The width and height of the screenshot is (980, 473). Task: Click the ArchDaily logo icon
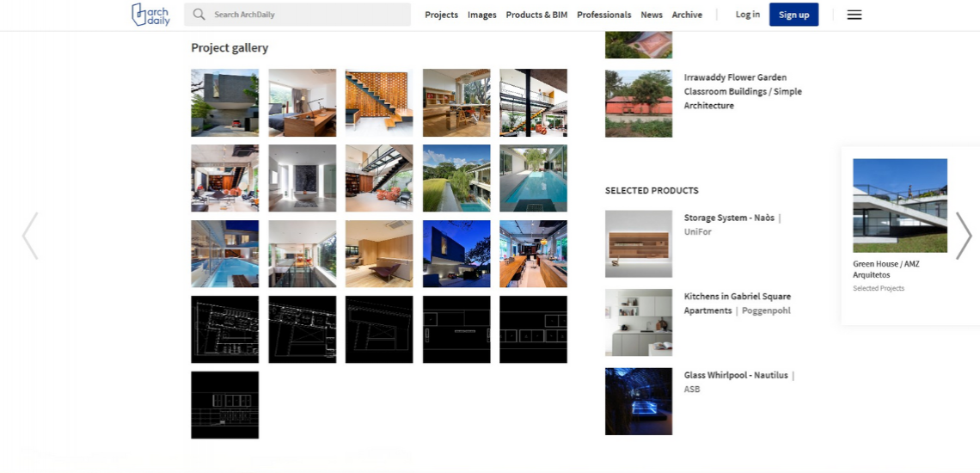point(150,15)
